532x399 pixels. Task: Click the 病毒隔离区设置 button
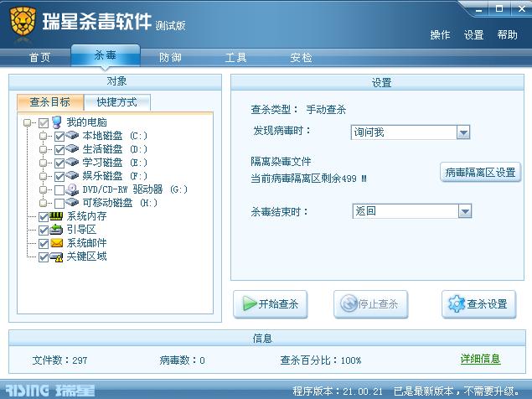point(480,173)
